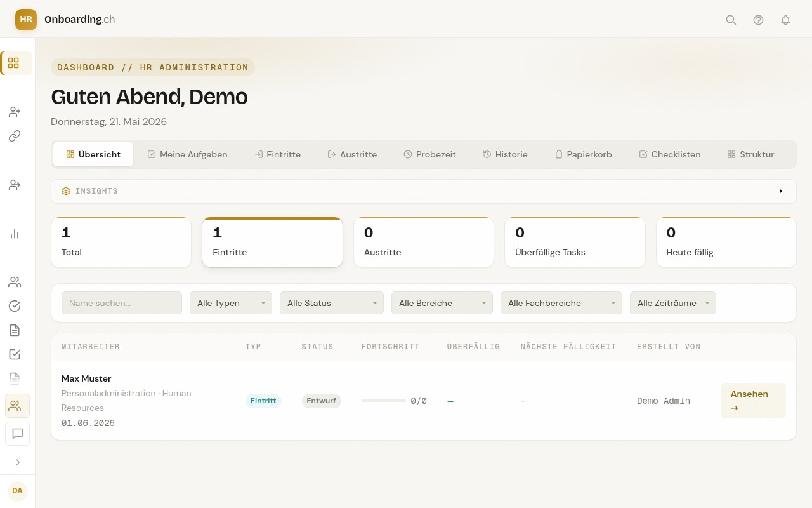Click the Fortschritt column header
The width and height of the screenshot is (812, 508).
(391, 347)
